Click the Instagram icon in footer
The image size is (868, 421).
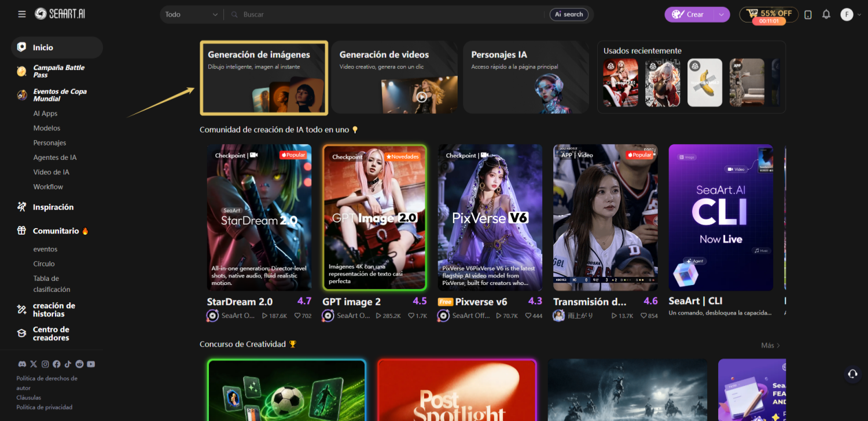(45, 364)
